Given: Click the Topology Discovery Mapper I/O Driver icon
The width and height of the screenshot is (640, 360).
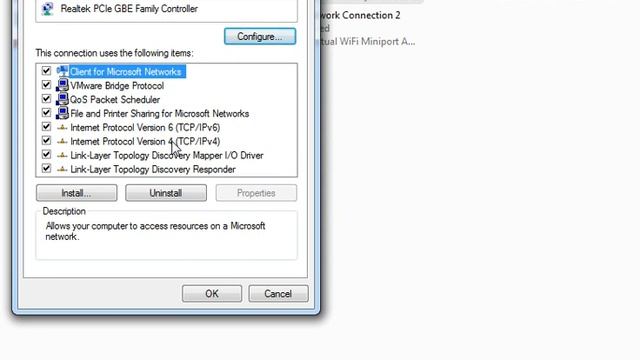Looking at the screenshot, I should pos(62,156).
